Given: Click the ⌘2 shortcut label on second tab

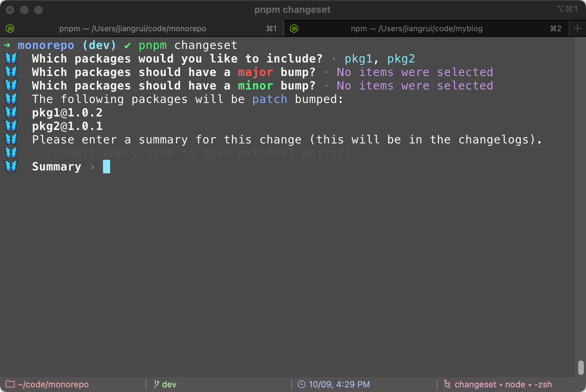Looking at the screenshot, I should click(x=556, y=28).
